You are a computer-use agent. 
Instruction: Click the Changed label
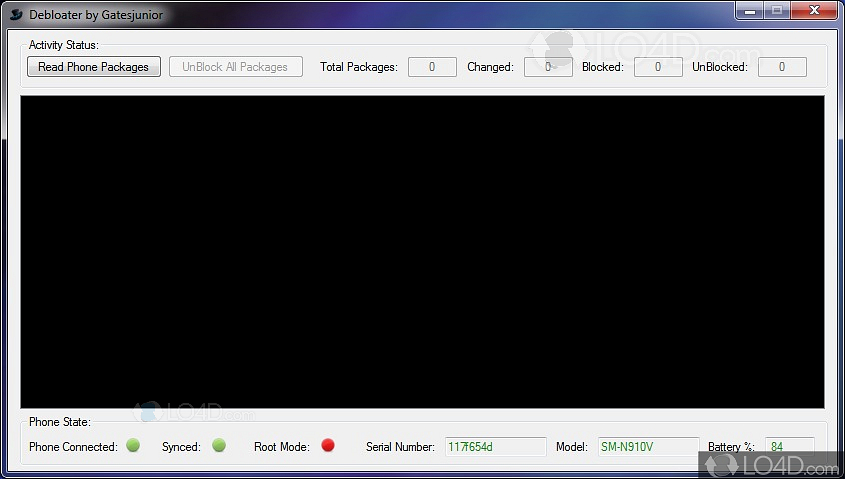[490, 67]
